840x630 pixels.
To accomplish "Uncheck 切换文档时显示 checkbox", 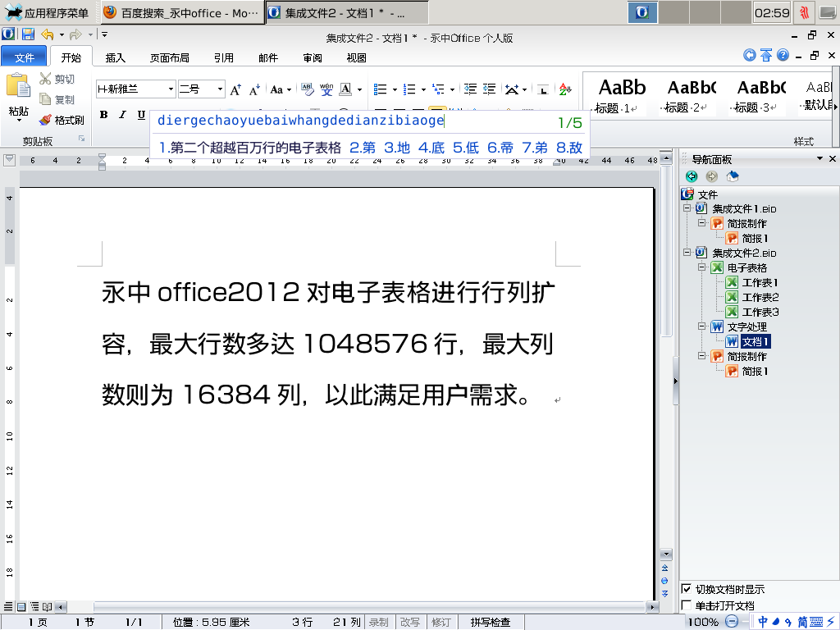I will (x=687, y=589).
